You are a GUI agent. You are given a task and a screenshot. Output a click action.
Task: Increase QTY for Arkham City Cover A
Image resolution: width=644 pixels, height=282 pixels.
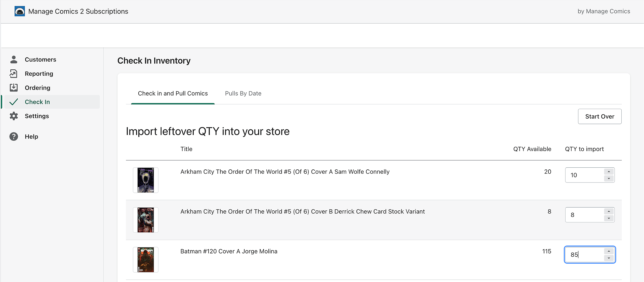609,172
